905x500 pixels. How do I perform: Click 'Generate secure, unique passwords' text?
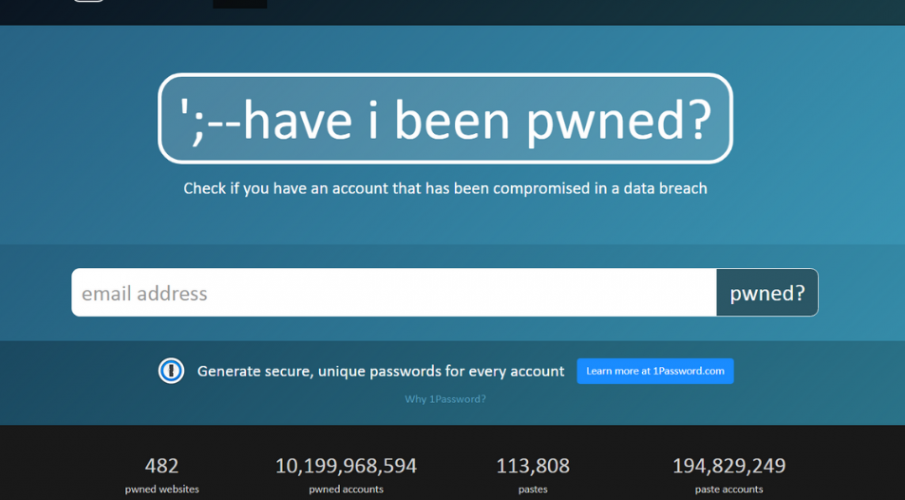(x=381, y=371)
